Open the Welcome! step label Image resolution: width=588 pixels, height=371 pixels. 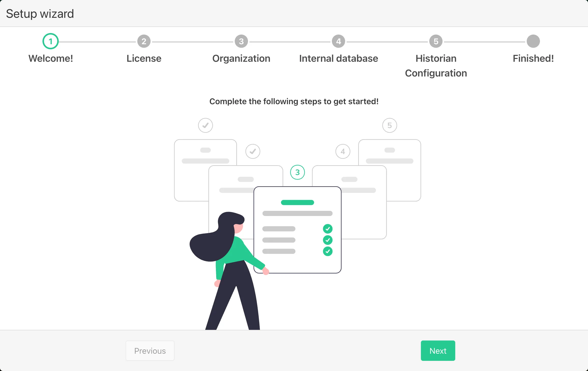51,58
